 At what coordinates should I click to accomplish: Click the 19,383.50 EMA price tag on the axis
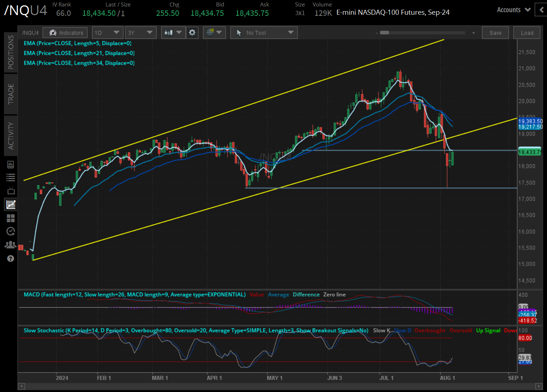(530, 121)
